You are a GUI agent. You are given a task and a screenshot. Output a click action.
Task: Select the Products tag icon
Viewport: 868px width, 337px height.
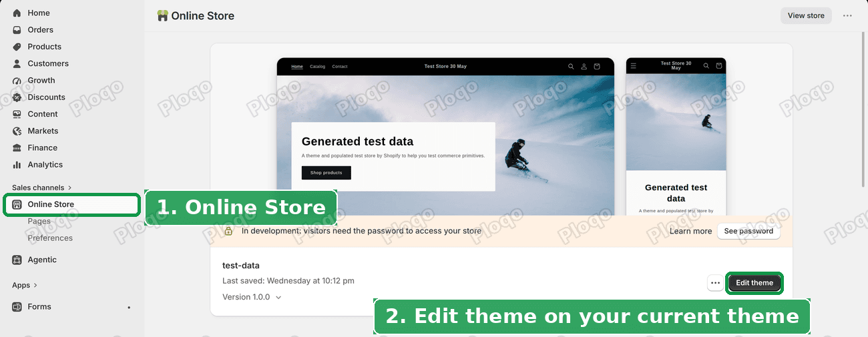coord(17,47)
